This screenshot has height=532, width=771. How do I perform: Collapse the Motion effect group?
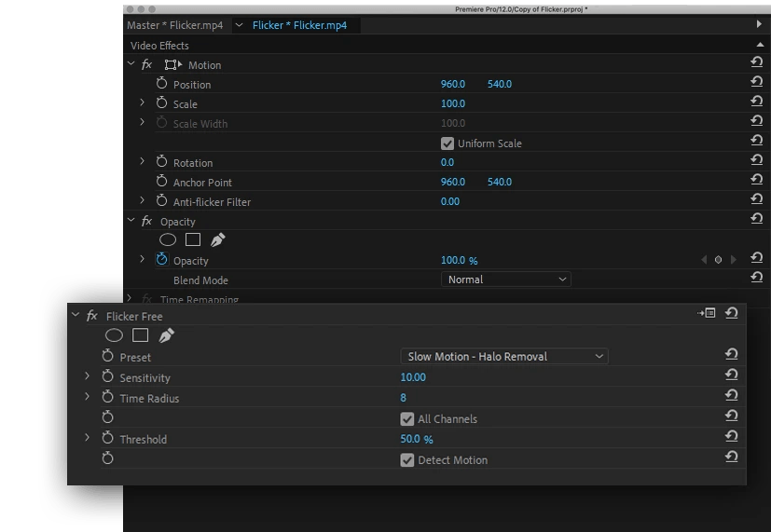(x=131, y=63)
